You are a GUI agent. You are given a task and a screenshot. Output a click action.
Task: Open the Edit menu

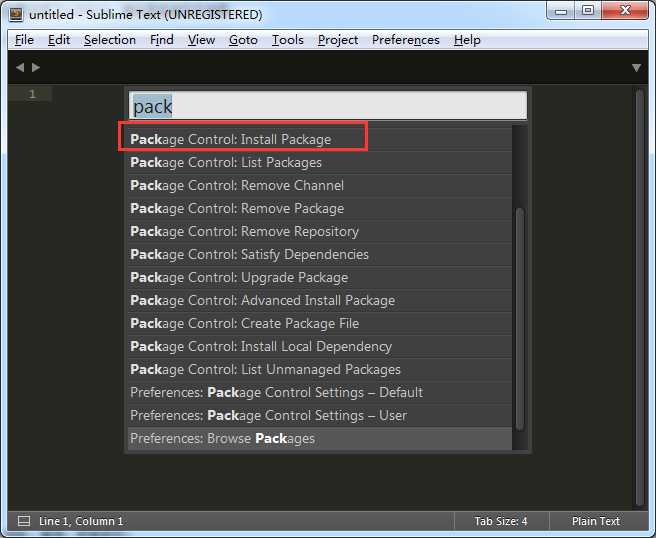point(59,40)
